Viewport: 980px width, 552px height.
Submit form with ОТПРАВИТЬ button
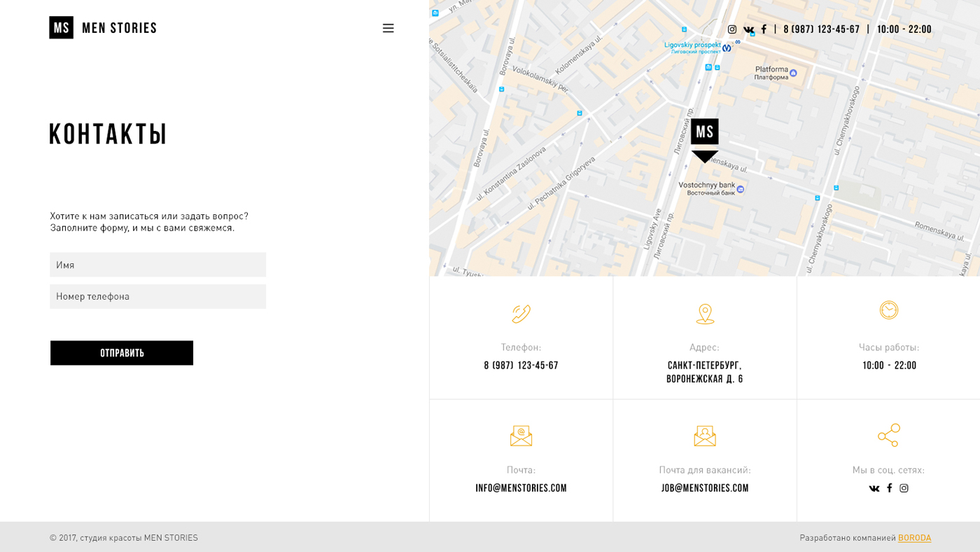click(122, 353)
